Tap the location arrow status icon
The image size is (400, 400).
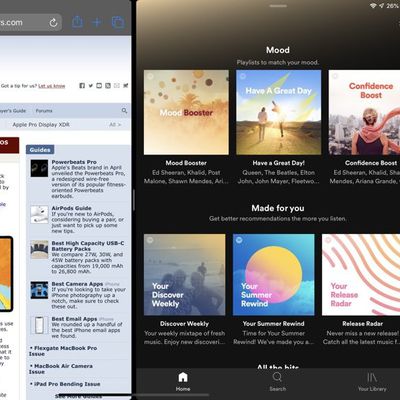click(x=381, y=6)
